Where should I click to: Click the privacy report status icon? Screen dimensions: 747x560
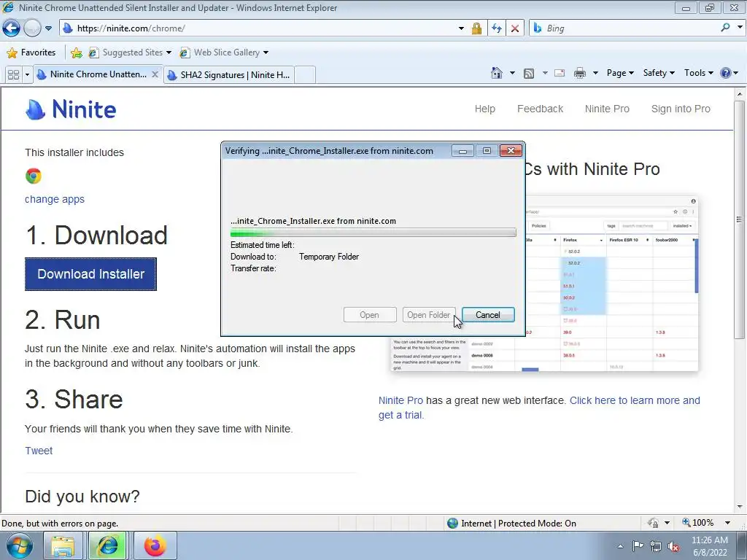tap(653, 523)
